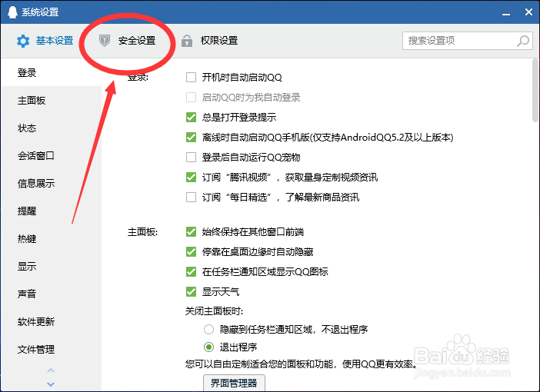Uncheck 始终保持在其他窗口前端
Screen dimensions: 540x392
click(191, 231)
